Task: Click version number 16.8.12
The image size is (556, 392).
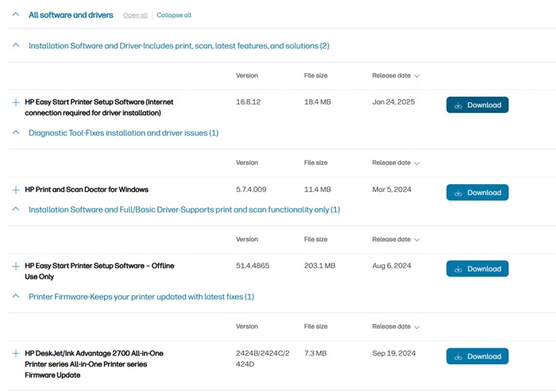Action: 248,102
